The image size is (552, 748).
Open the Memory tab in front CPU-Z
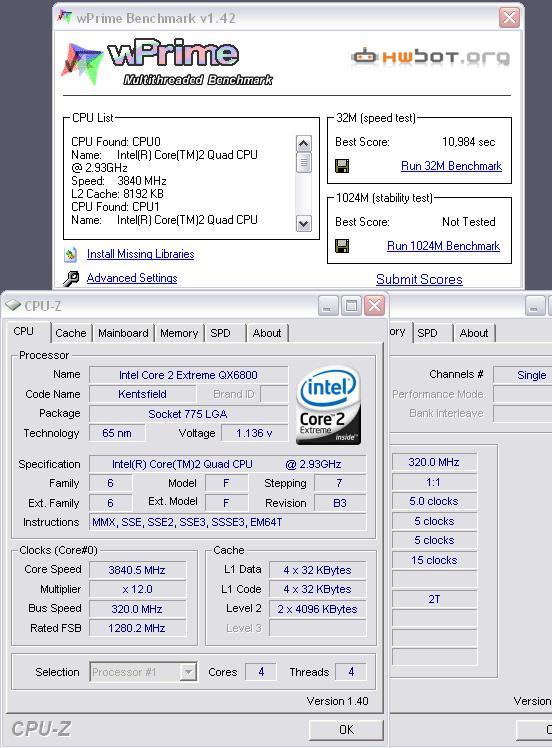pyautogui.click(x=179, y=333)
